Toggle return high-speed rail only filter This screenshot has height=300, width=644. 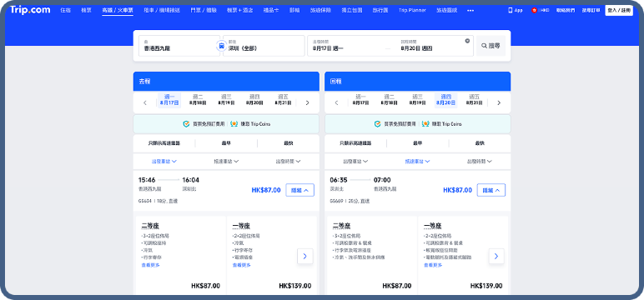click(355, 143)
